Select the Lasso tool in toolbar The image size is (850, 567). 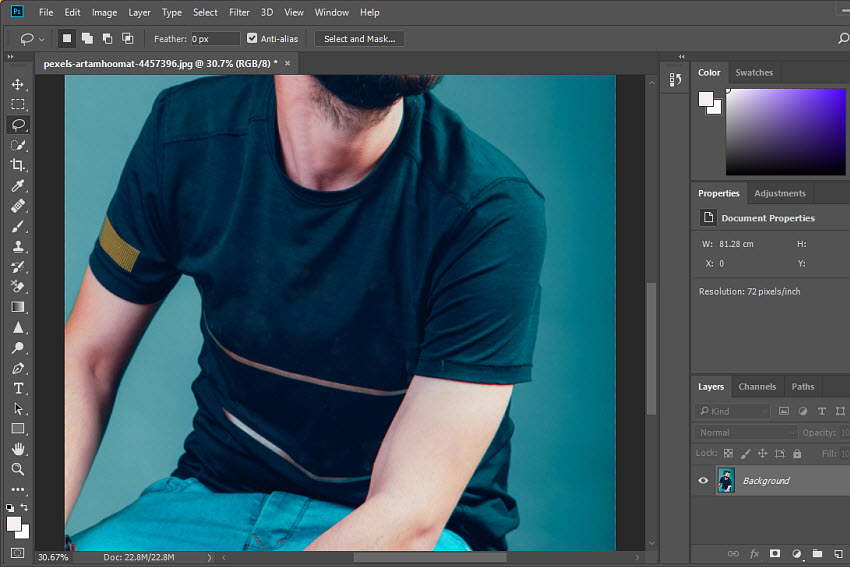pos(18,125)
